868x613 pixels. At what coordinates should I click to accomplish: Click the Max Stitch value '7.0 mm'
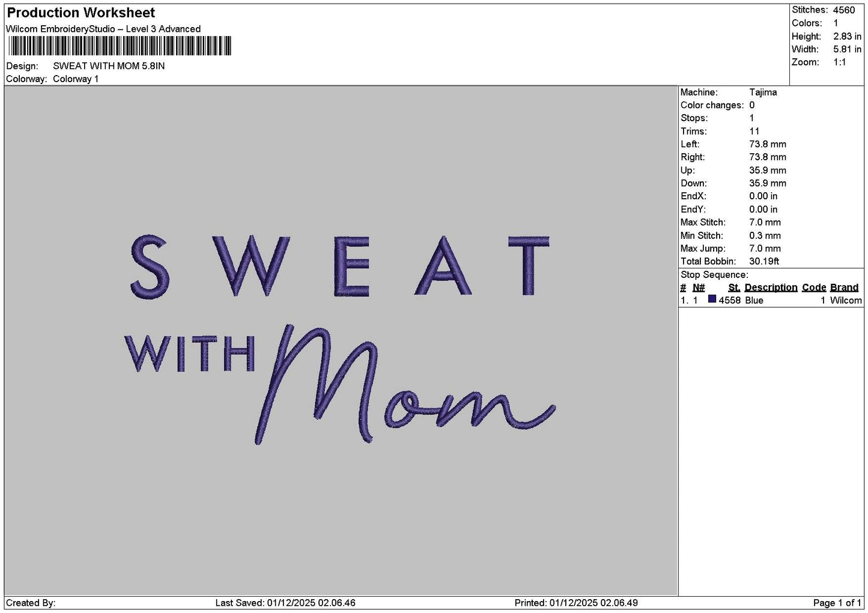coord(765,223)
